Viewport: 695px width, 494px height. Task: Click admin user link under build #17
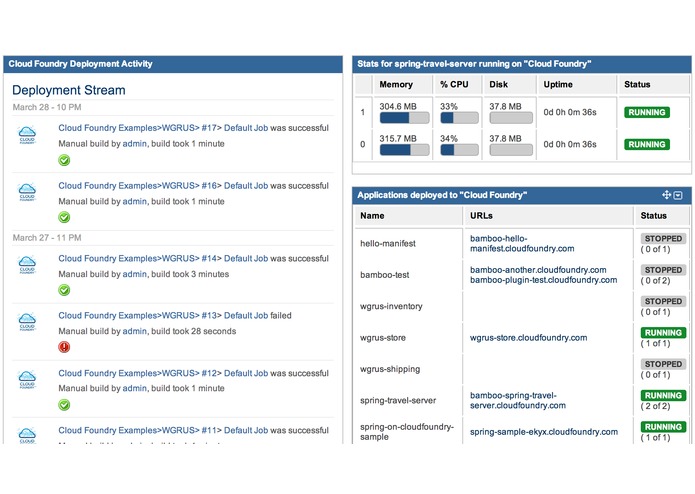coord(134,144)
